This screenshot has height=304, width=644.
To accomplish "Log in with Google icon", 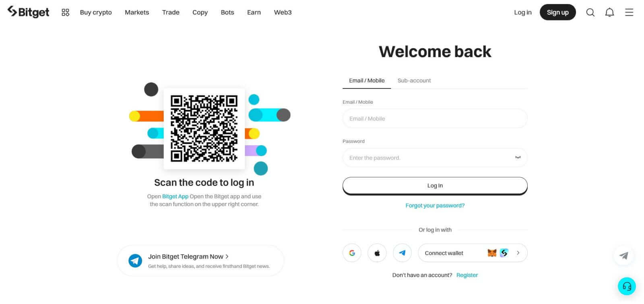I will [x=352, y=253].
